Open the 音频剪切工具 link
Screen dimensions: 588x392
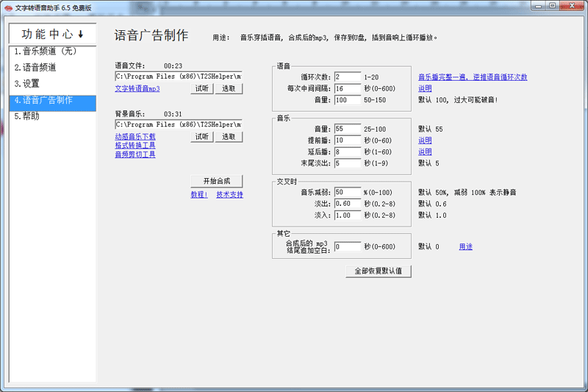point(135,154)
